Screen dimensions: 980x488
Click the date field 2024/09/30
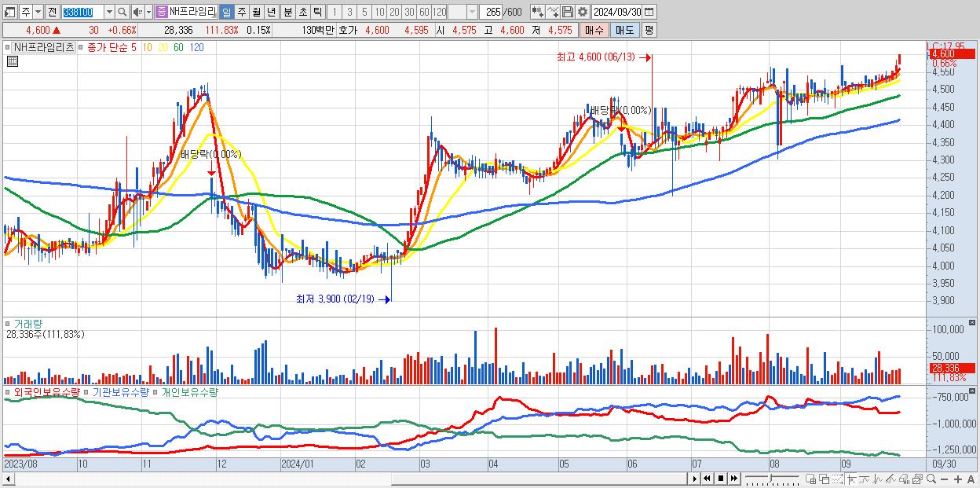click(617, 12)
